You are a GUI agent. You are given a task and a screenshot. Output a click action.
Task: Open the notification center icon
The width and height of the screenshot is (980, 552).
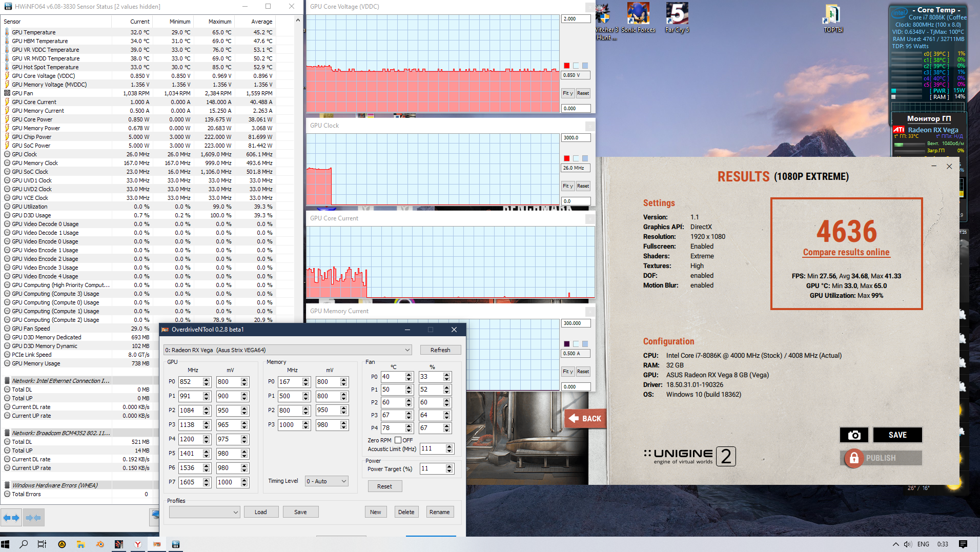[x=963, y=544]
